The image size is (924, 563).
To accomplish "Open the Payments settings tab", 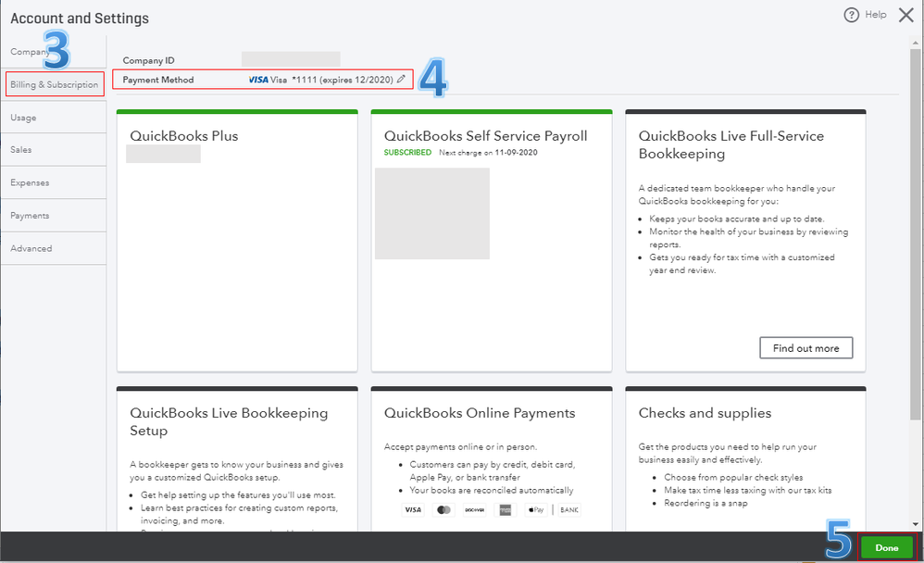I will tap(54, 216).
